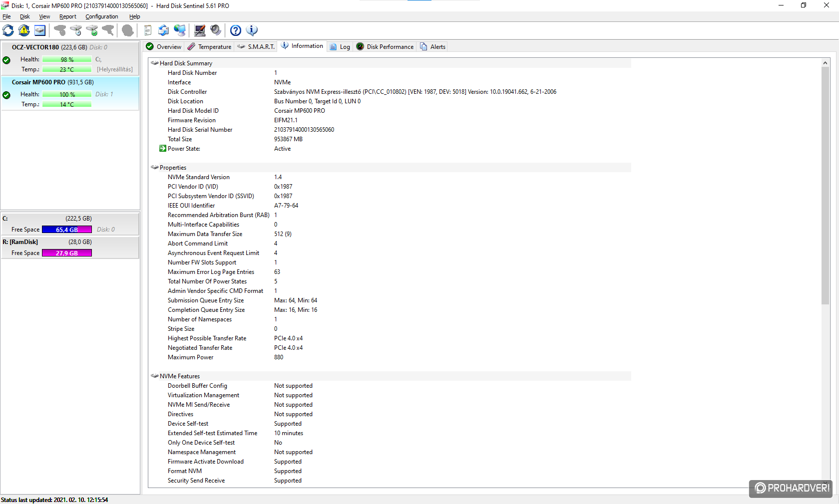Click the 23 °C temperature bar
Image resolution: width=839 pixels, height=504 pixels.
tap(67, 69)
